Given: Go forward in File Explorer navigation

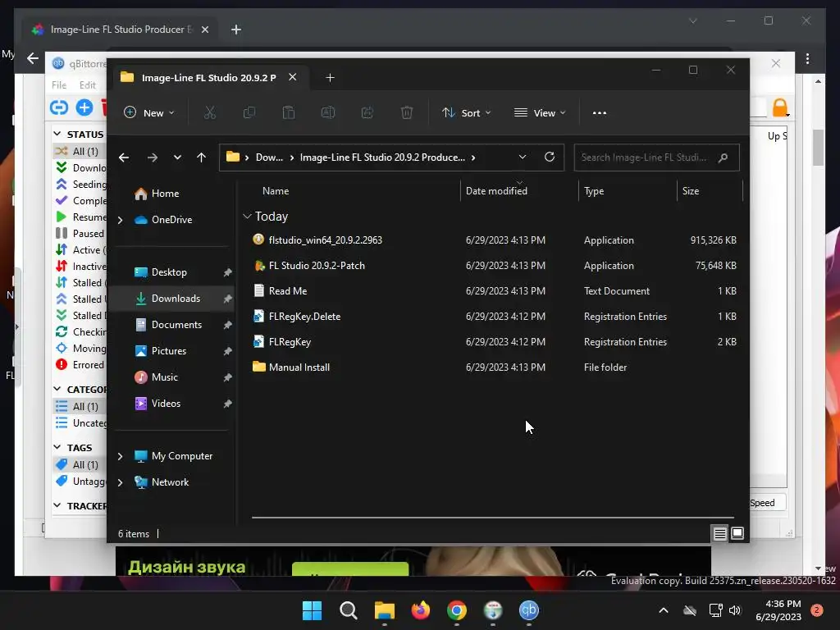Looking at the screenshot, I should 153,157.
